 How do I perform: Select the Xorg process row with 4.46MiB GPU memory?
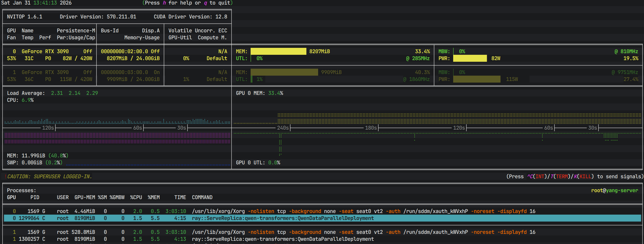pyautogui.click(x=322, y=211)
